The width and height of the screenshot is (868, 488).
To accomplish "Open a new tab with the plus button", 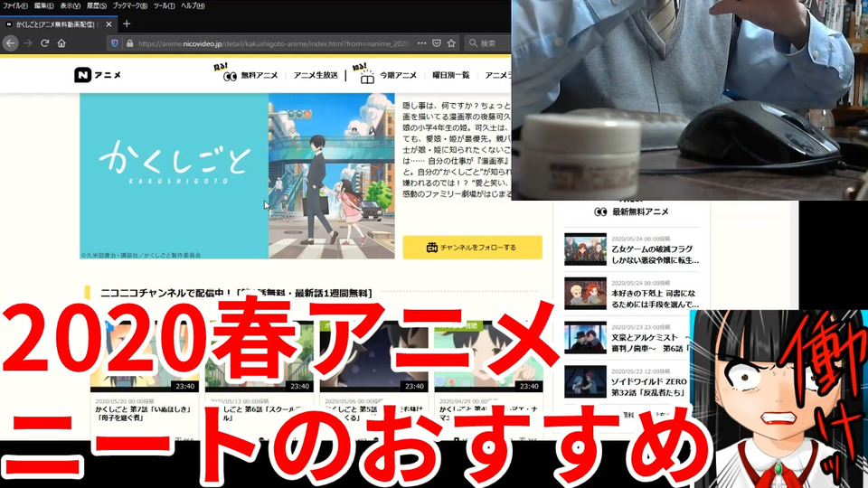I will 127,23.
